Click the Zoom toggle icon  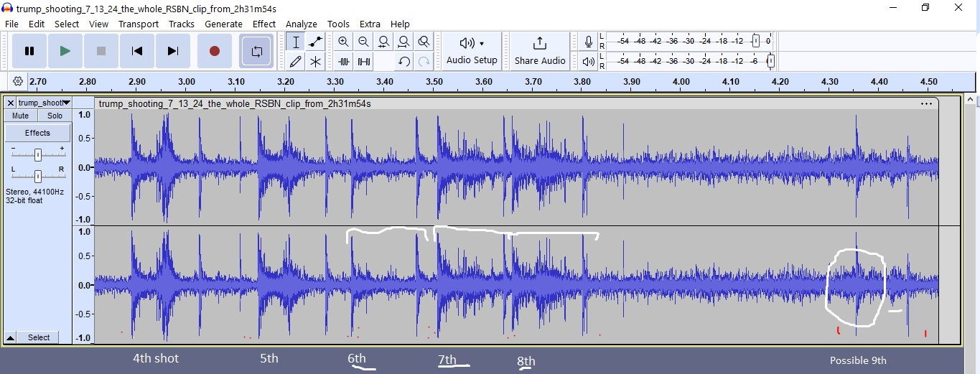pos(424,42)
